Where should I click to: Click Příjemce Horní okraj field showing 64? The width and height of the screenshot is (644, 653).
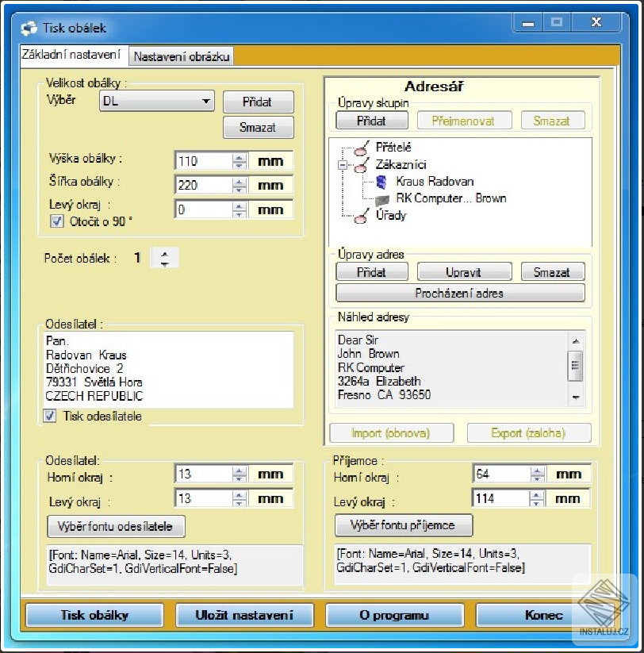(502, 474)
